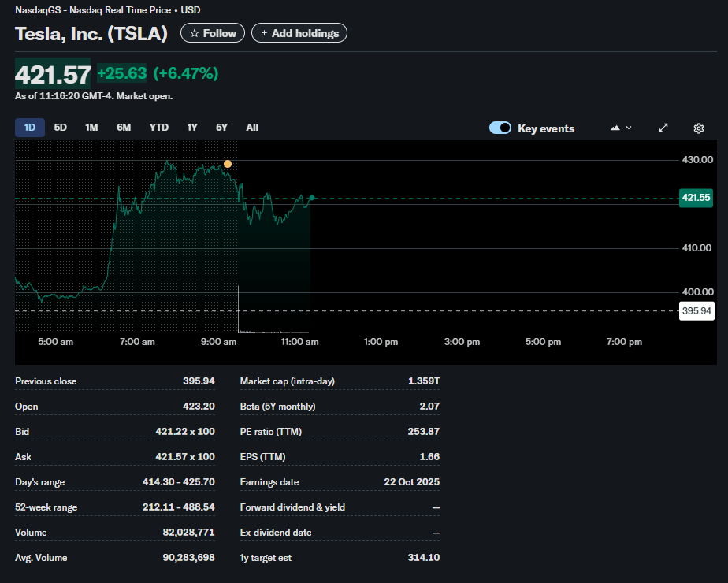Show the 5Y price history
728x583 pixels.
221,128
